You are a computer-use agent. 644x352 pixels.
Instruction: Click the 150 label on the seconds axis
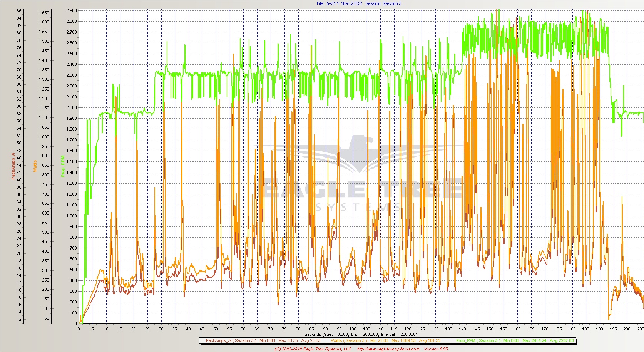point(490,329)
